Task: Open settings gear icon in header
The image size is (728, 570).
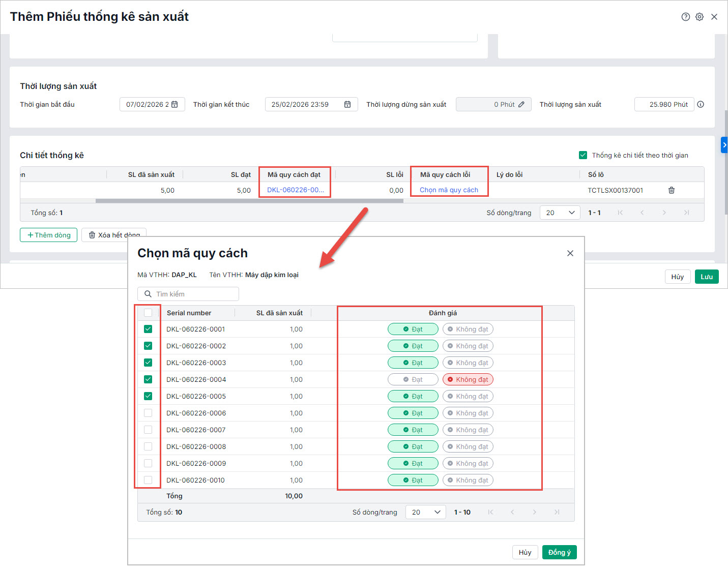Action: pos(700,17)
